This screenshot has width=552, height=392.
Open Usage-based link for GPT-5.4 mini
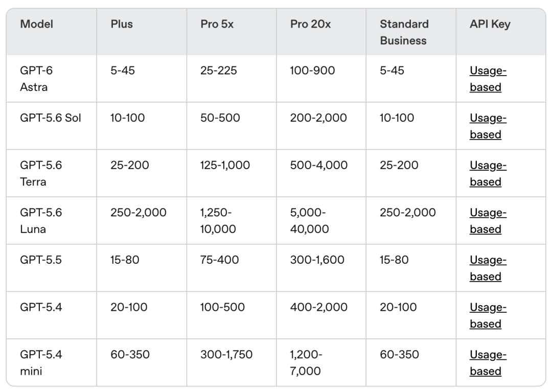[488, 363]
